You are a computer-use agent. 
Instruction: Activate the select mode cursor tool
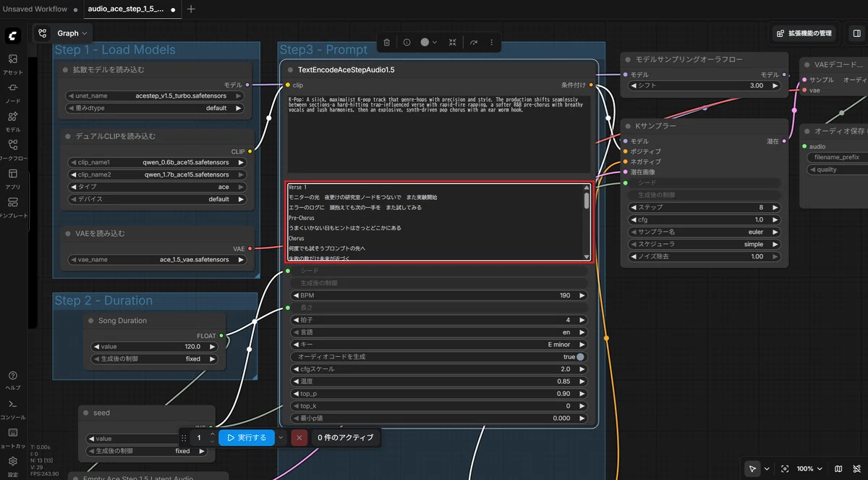[753, 468]
